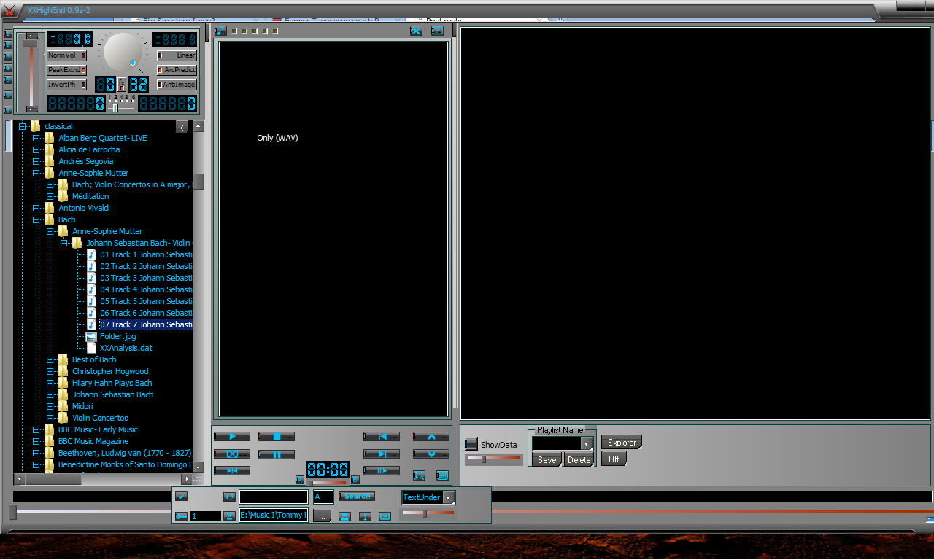Collapse the classical folder

coord(23,126)
